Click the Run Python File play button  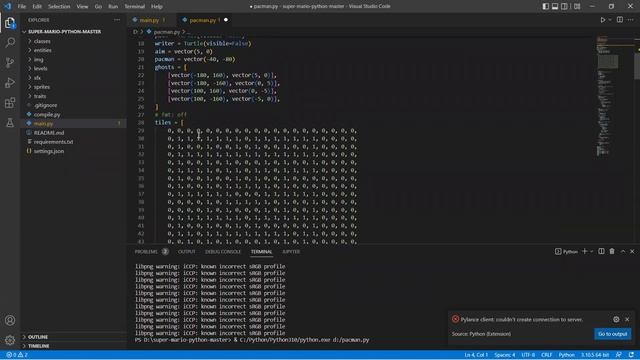pos(602,20)
